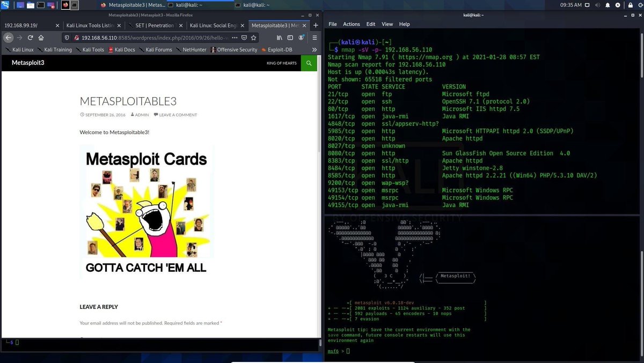Image resolution: width=644 pixels, height=363 pixels.
Task: Click the lock screen icon
Action: coord(630,5)
